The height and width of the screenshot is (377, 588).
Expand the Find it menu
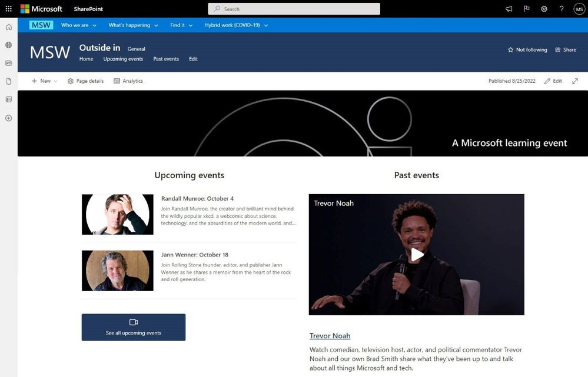click(181, 25)
